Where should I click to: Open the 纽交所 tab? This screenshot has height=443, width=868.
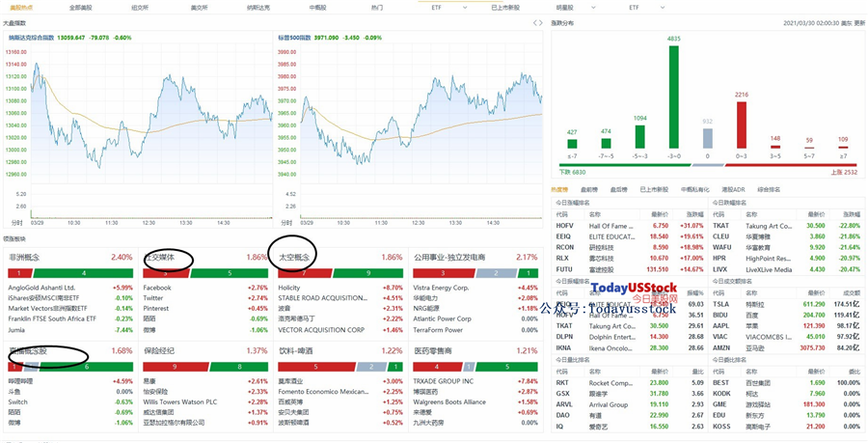(x=140, y=8)
